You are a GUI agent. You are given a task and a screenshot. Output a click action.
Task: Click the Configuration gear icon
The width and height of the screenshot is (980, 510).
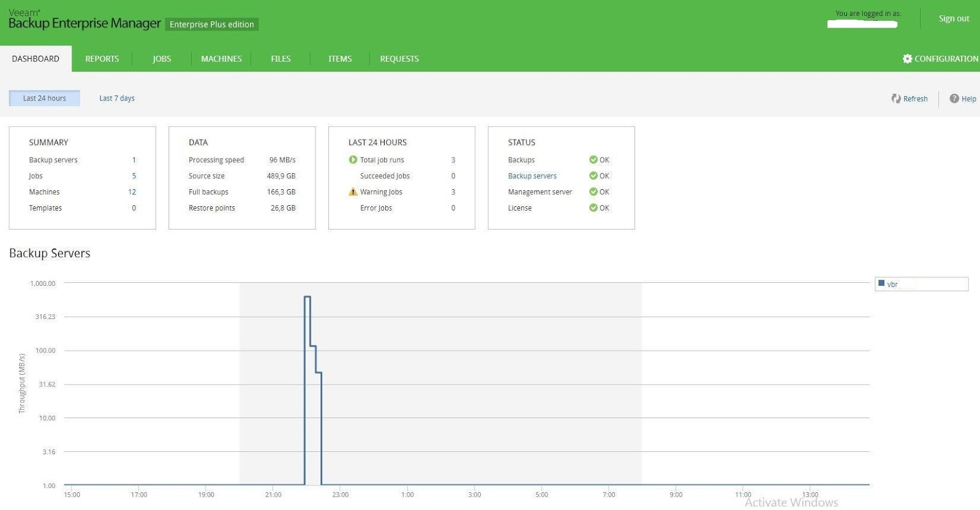tap(907, 59)
